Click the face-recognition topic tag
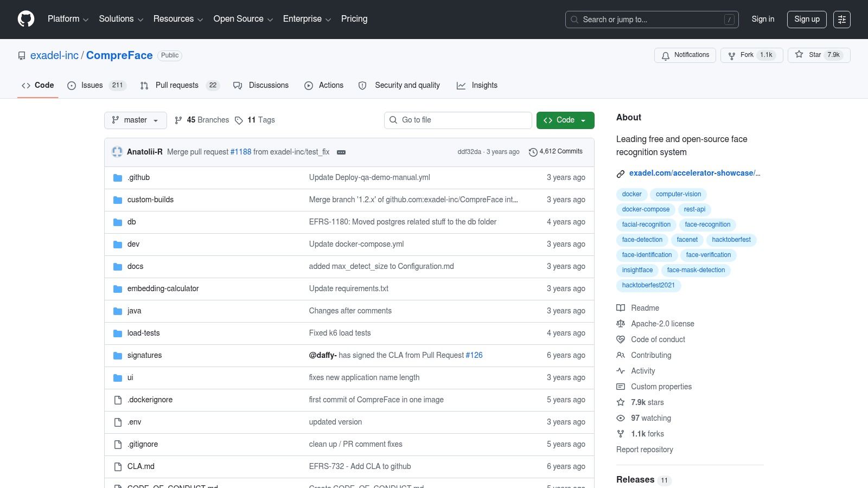868x488 pixels. 707,224
